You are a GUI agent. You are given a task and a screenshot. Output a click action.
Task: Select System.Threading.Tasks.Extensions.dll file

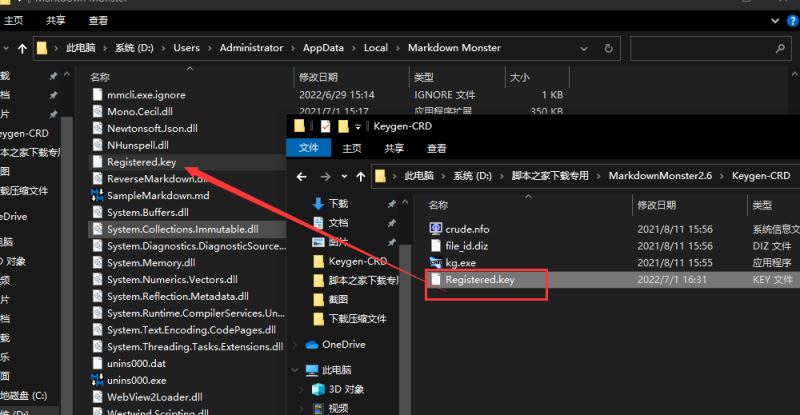(x=195, y=347)
